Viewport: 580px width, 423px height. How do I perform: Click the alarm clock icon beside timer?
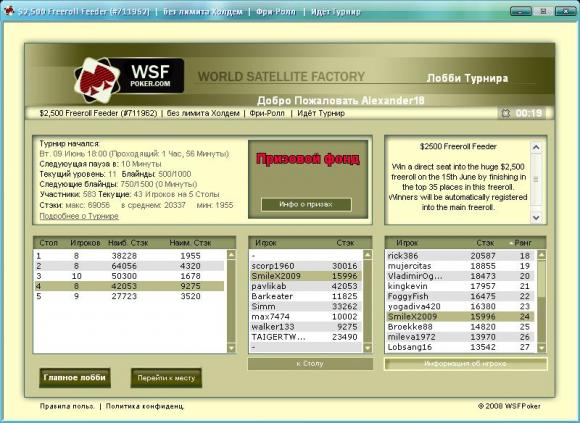click(506, 114)
